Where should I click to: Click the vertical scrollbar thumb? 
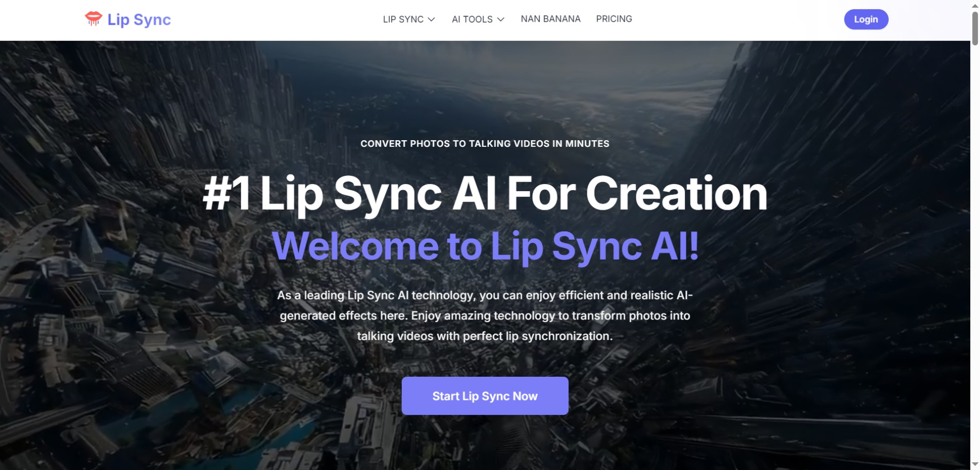click(975, 28)
